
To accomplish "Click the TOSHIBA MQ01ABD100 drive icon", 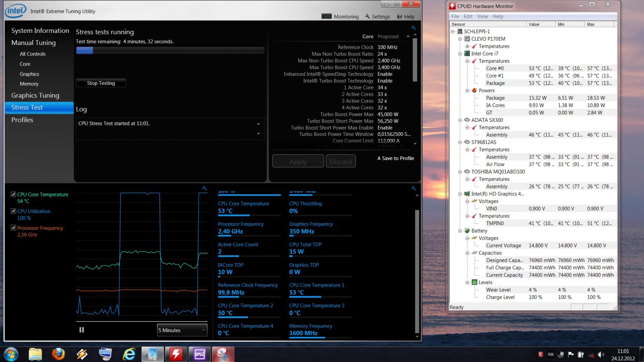I will (467, 172).
